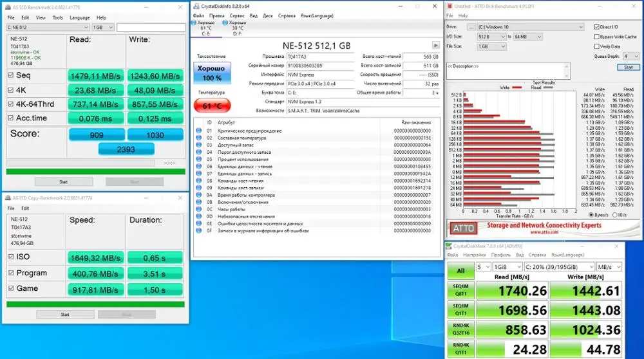
Task: Click the blue status icon for attribute 05
Action: tap(199, 159)
